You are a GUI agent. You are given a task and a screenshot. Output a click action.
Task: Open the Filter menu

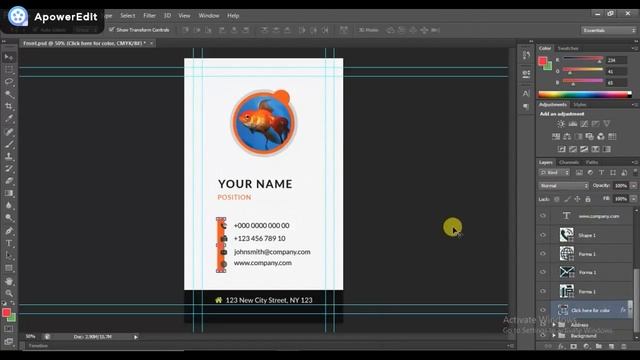coord(149,16)
